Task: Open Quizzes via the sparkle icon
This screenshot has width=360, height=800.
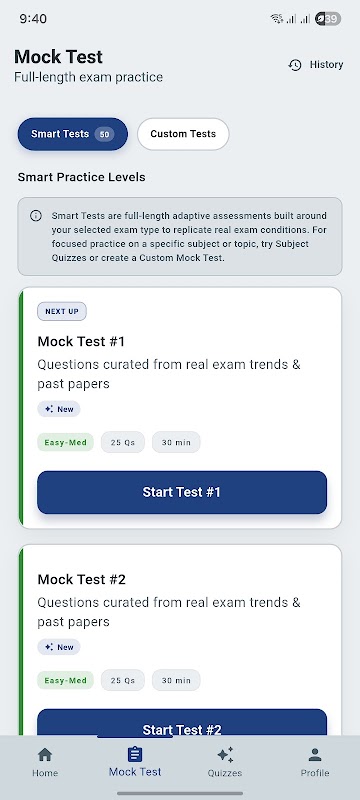Action: (225, 755)
